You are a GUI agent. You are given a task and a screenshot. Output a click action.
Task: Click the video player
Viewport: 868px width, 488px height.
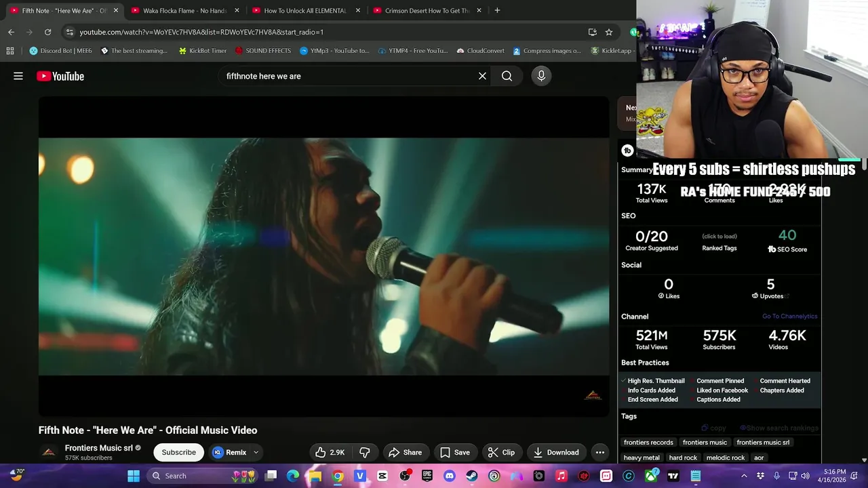tap(324, 256)
